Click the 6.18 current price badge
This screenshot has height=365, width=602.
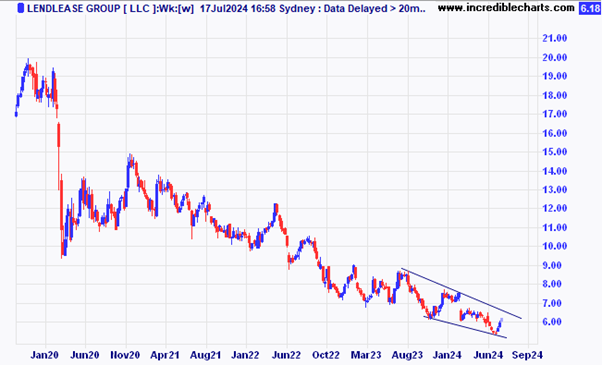pyautogui.click(x=590, y=8)
